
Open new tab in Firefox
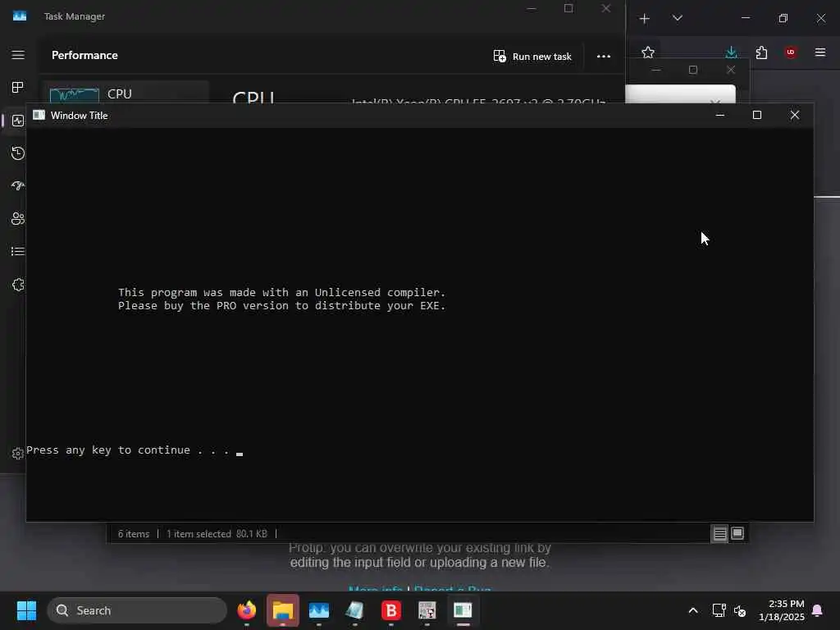[645, 19]
